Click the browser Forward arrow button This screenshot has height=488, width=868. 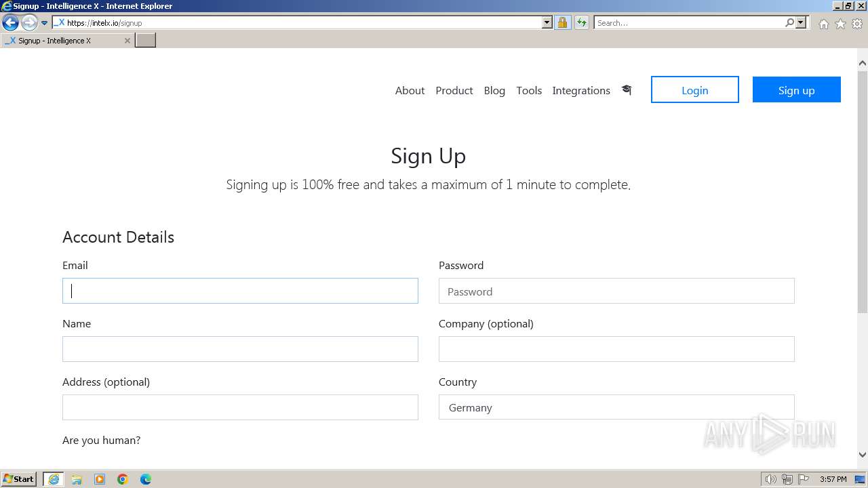coord(29,22)
